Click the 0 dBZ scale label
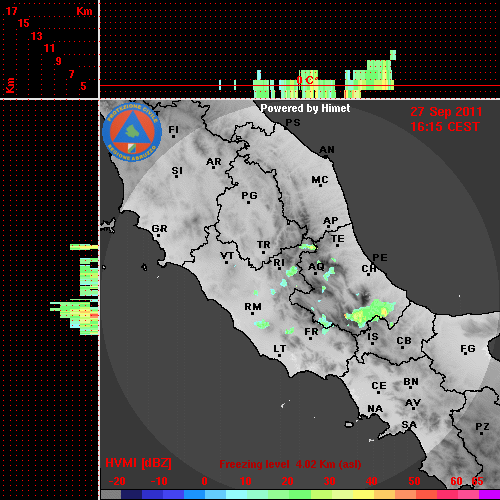 [x=204, y=481]
